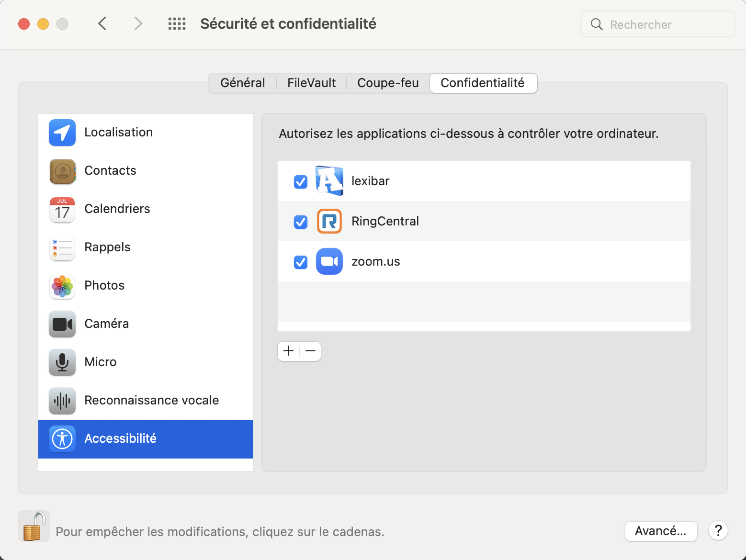Screen dimensions: 746x560
Task: Select the Caméra privacy category
Action: click(107, 324)
